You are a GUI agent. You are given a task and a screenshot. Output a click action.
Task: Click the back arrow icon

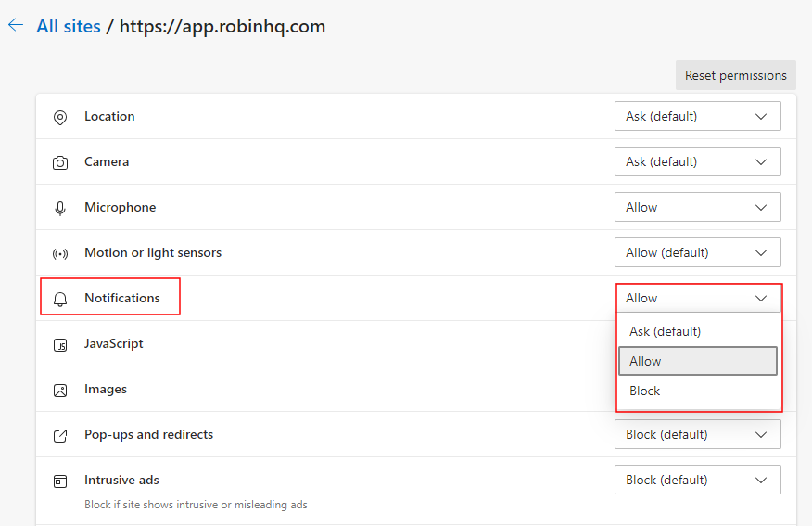coord(15,26)
